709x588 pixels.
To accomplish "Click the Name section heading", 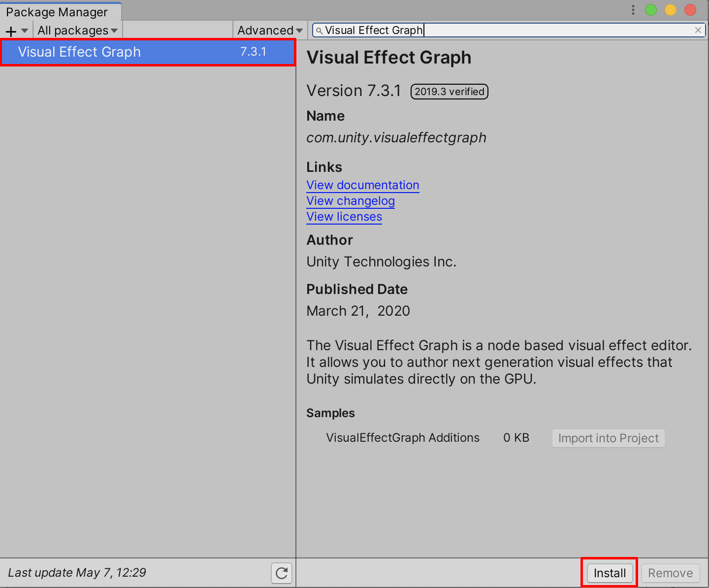I will tap(325, 116).
